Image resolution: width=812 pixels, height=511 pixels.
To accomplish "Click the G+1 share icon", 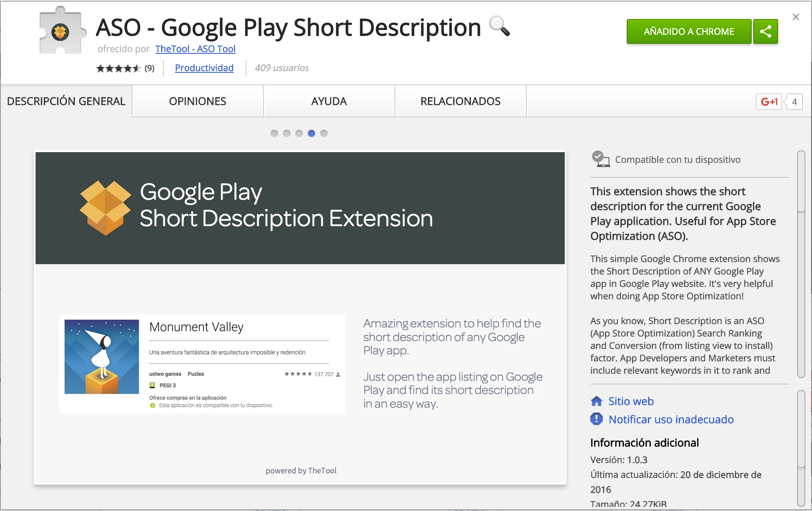I will (770, 101).
